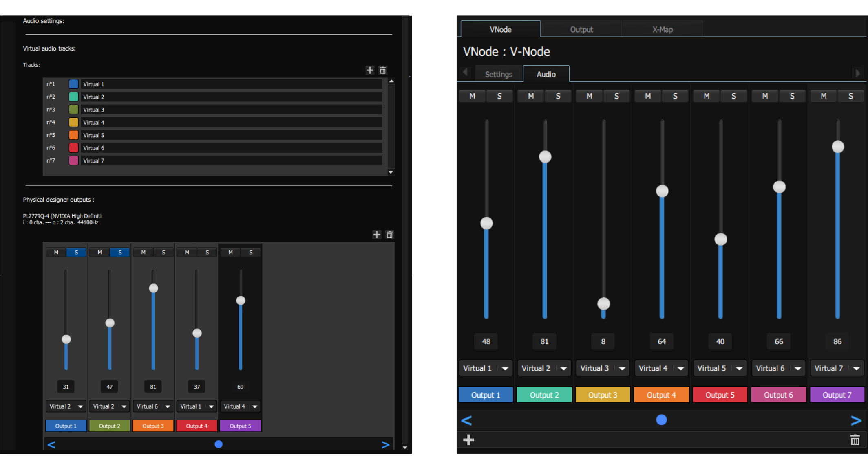The height and width of the screenshot is (468, 868).
Task: Open Virtual 6 dropdown above Output 3
Action: [153, 406]
